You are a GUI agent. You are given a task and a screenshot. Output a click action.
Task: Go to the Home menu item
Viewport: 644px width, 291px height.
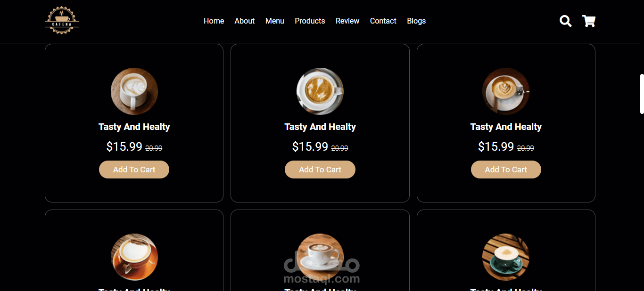coord(214,21)
